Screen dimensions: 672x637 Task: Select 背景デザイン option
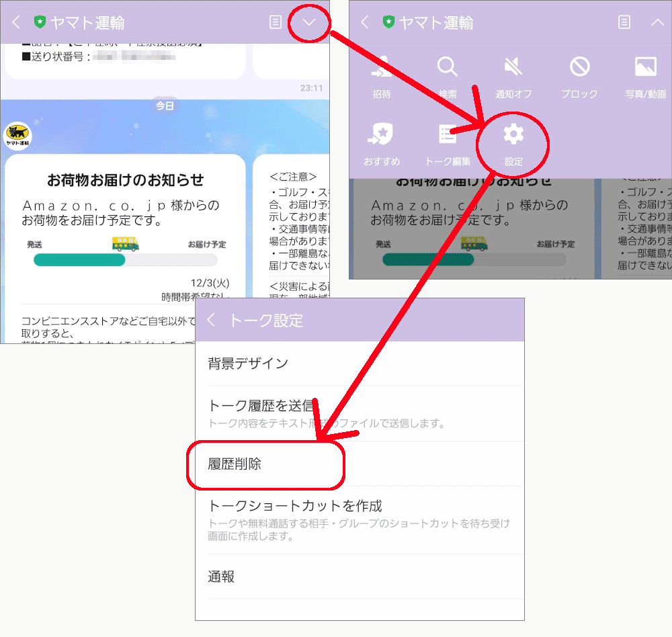[360, 364]
